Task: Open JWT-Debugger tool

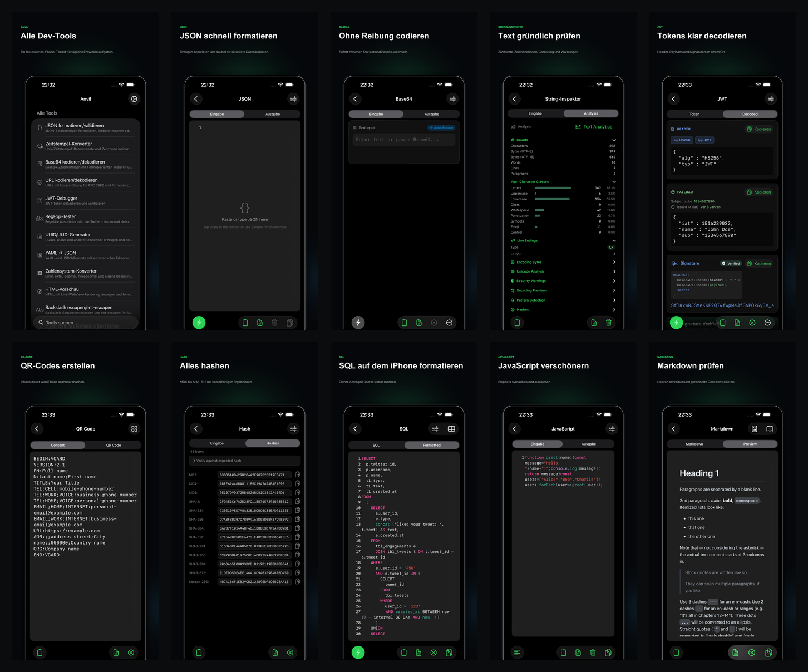Action: tap(86, 201)
